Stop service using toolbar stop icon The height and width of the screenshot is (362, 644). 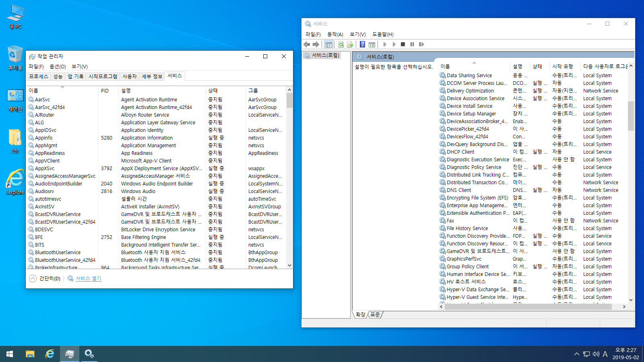tap(403, 44)
